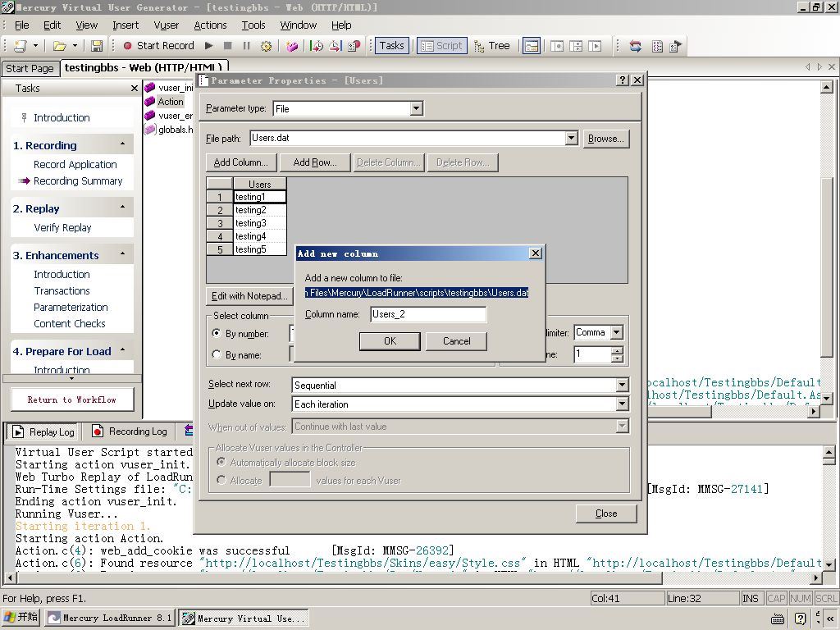Click Mercury LoadRunner 8.1 taskbar button
This screenshot has width=840, height=630.
pos(110,619)
